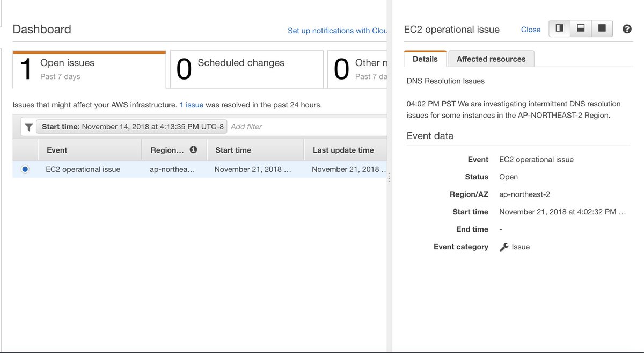644x353 pixels.
Task: Select the Scheduled changes tab
Action: pos(247,69)
